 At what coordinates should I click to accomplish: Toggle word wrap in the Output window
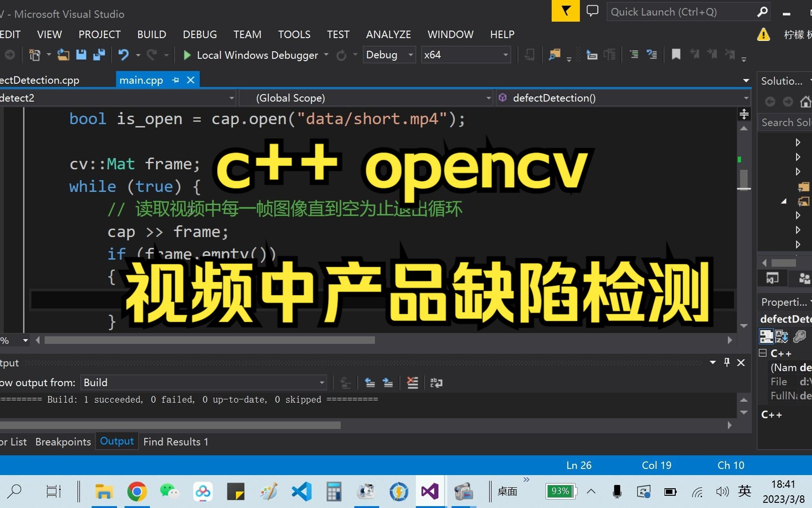pos(436,382)
